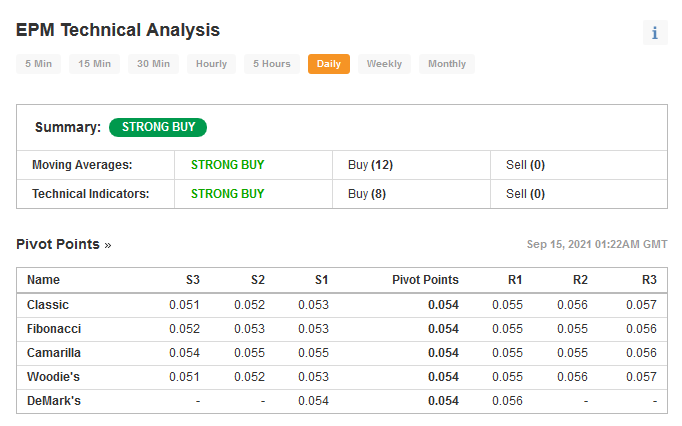Click the Woodie's row label
This screenshot has width=682, height=426.
(x=53, y=376)
